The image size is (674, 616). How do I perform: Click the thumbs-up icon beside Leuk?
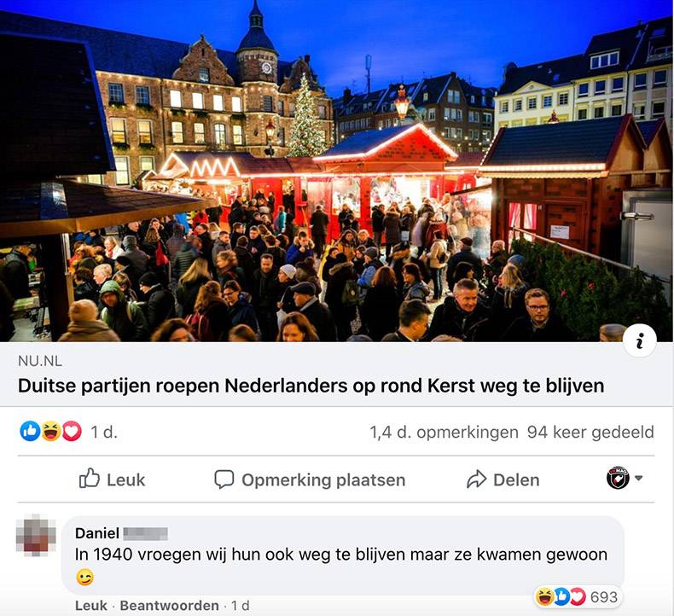90,478
